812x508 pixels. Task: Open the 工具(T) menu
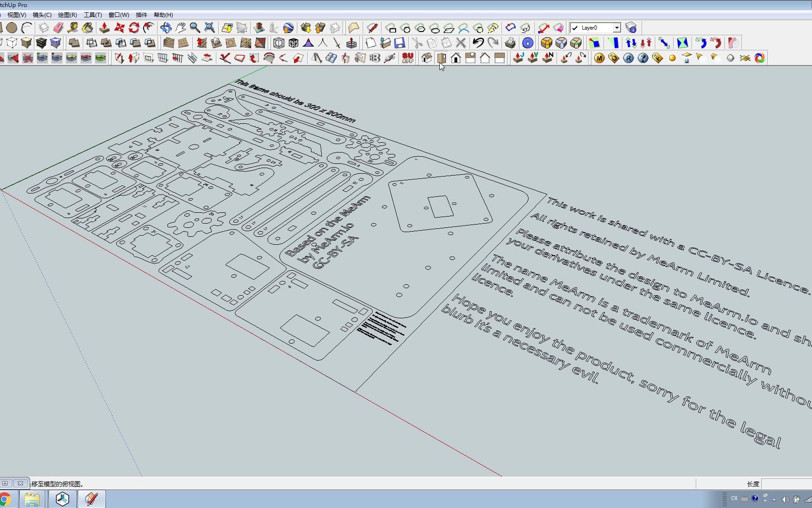click(x=93, y=15)
